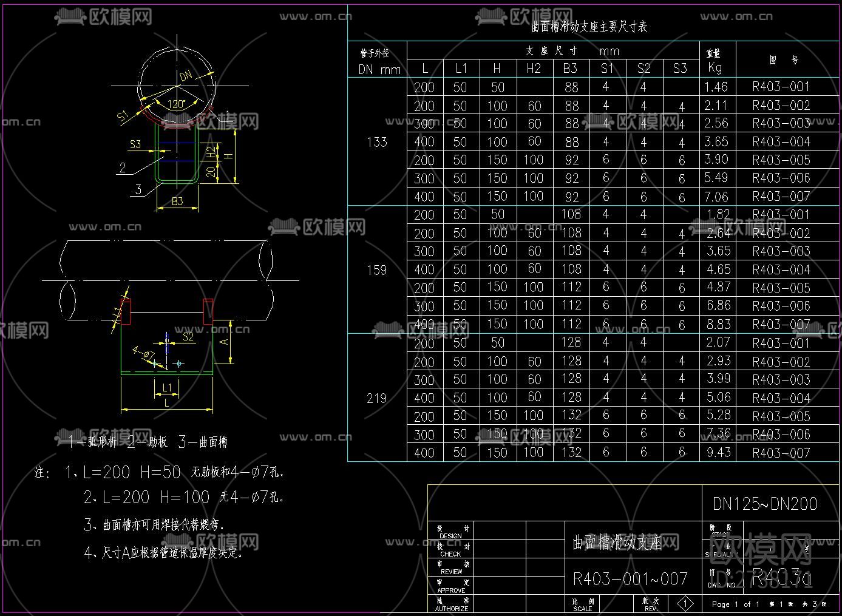
Task: Click the DN diameter label inside the circle
Action: pos(186,76)
